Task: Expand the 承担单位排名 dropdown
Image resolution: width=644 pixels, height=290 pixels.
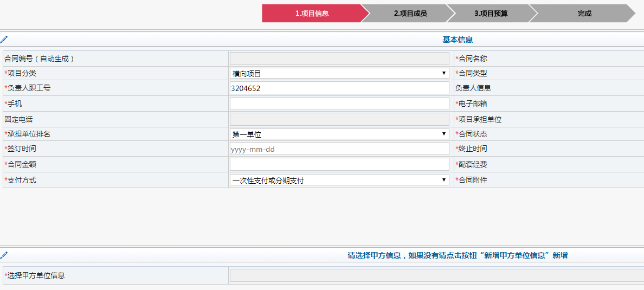Action: coord(339,134)
